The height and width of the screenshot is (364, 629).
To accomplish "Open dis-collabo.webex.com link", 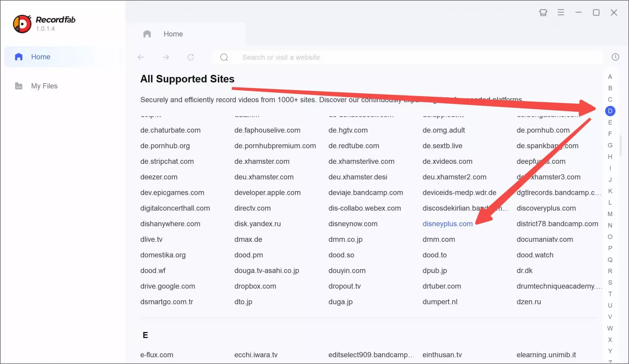I will coord(365,208).
